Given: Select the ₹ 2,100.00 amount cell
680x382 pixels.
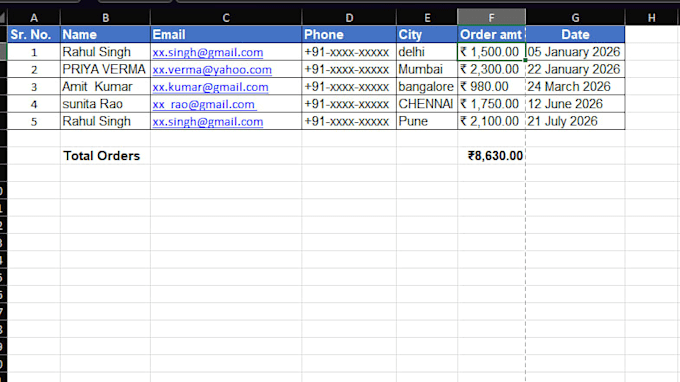Looking at the screenshot, I should click(x=491, y=121).
